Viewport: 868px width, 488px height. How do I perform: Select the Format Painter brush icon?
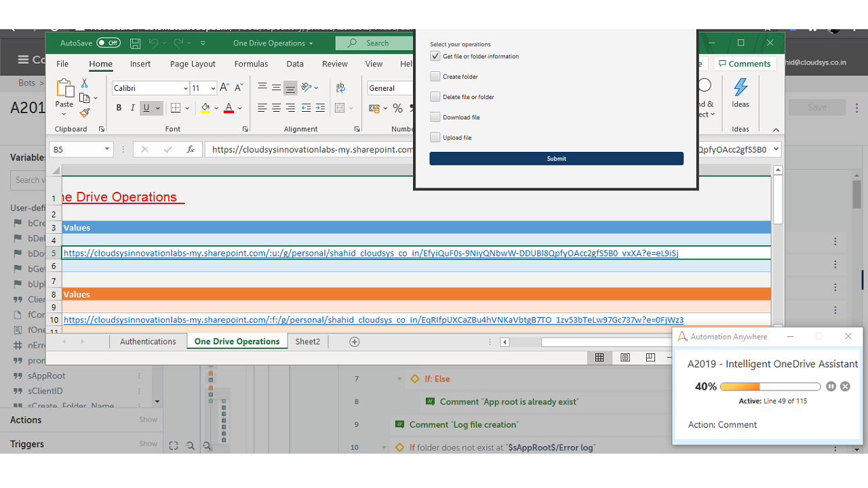click(x=85, y=113)
